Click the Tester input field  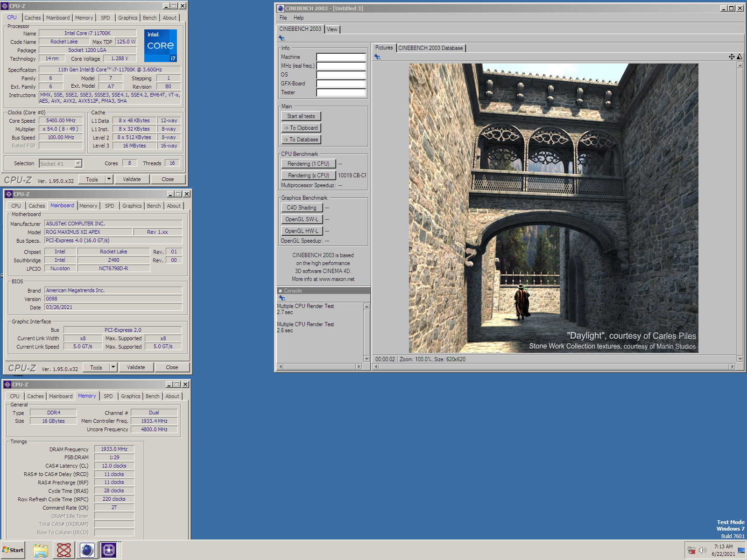click(x=341, y=92)
